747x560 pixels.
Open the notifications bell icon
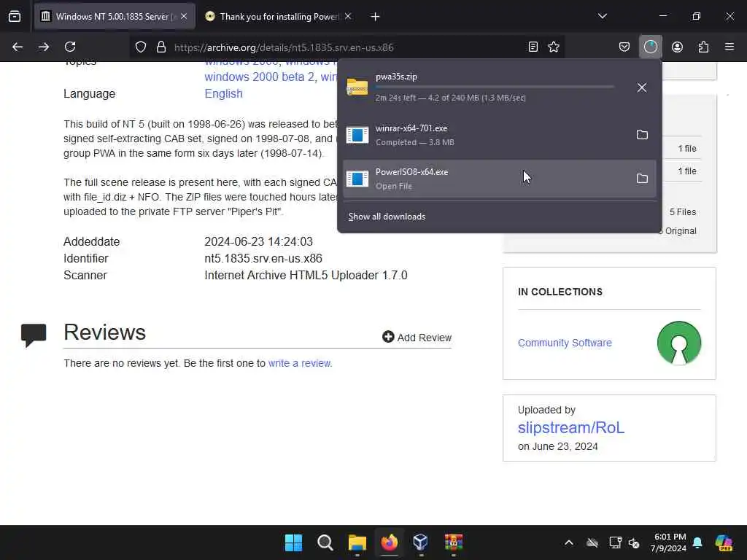click(x=697, y=542)
